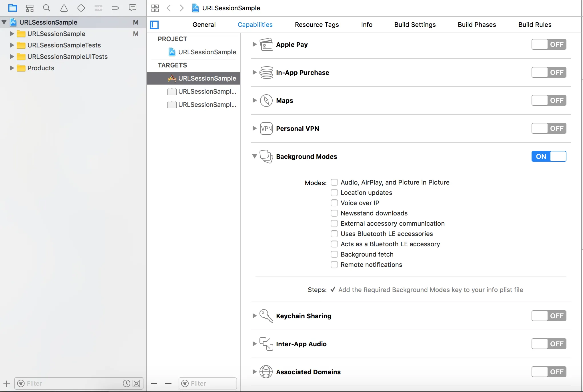Open the find navigator magnifier icon

click(x=47, y=8)
